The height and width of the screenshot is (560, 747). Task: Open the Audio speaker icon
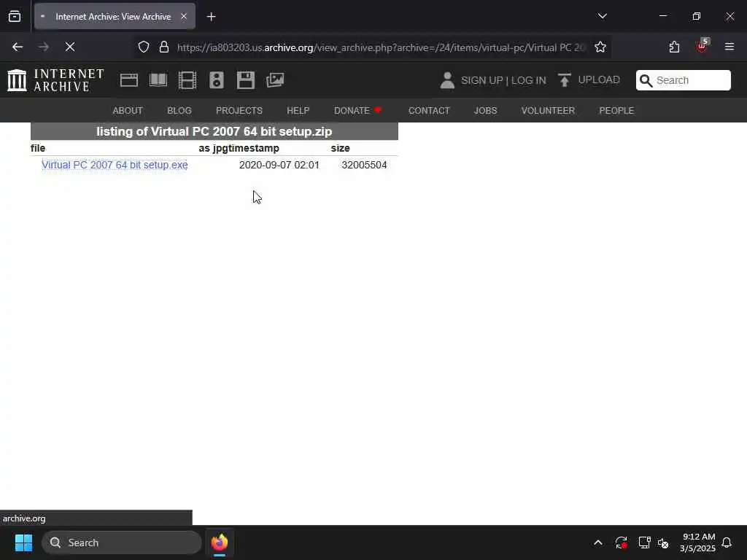click(x=216, y=80)
